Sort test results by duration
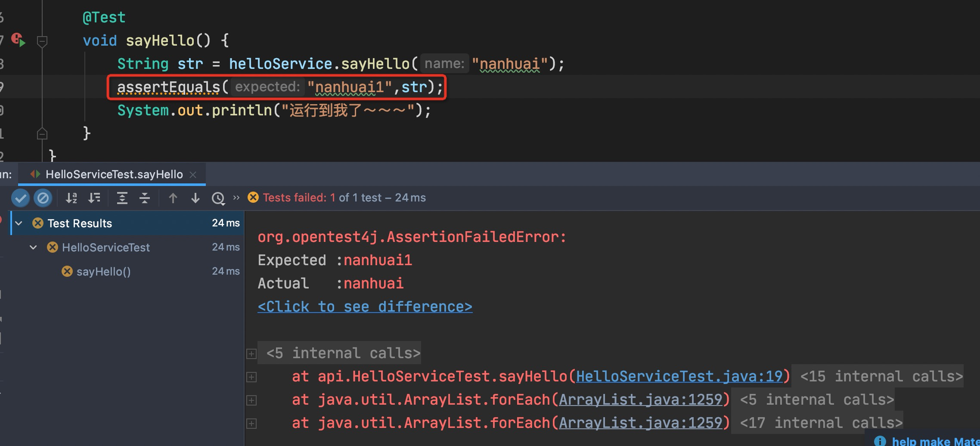 (94, 198)
